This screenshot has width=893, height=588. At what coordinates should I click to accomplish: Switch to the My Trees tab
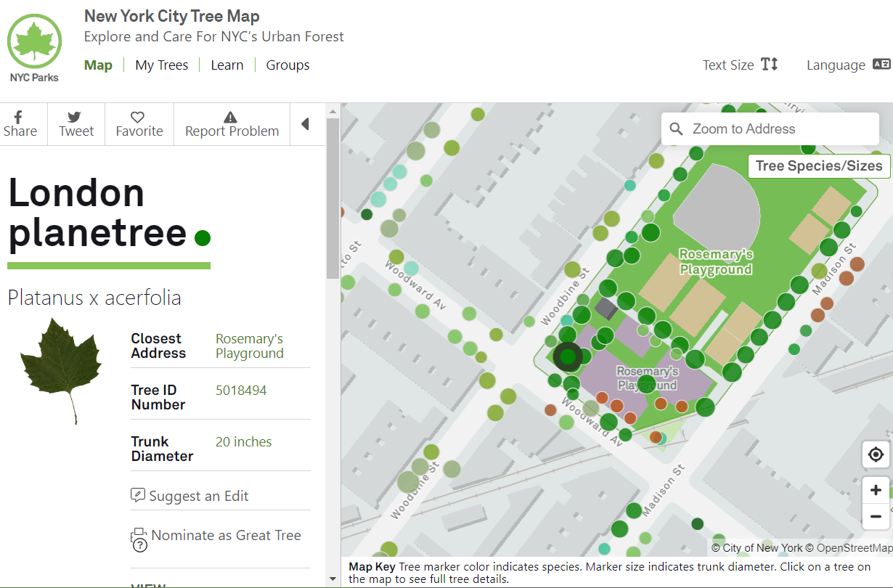click(x=161, y=65)
